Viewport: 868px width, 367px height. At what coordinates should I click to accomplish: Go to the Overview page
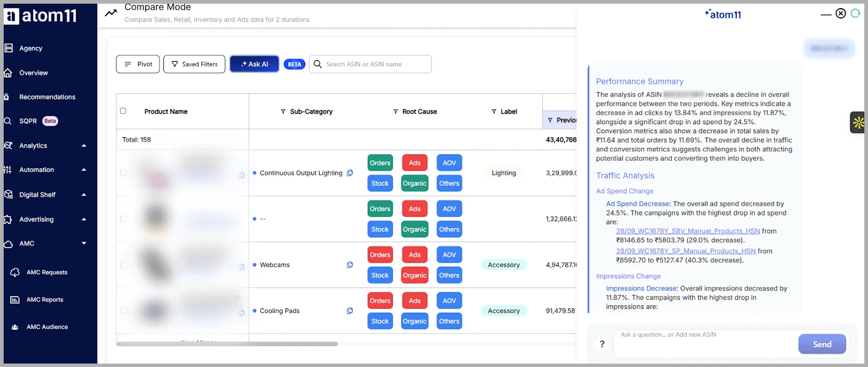point(34,73)
